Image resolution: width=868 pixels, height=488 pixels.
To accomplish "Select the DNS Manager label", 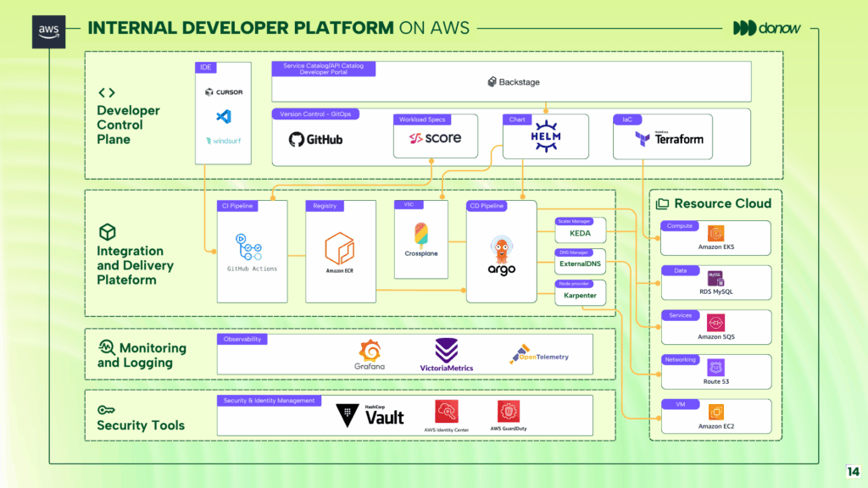I will [574, 252].
